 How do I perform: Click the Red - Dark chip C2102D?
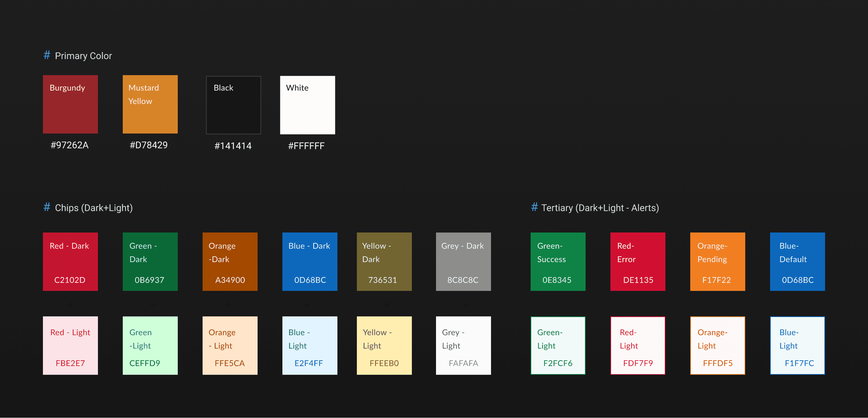click(70, 261)
